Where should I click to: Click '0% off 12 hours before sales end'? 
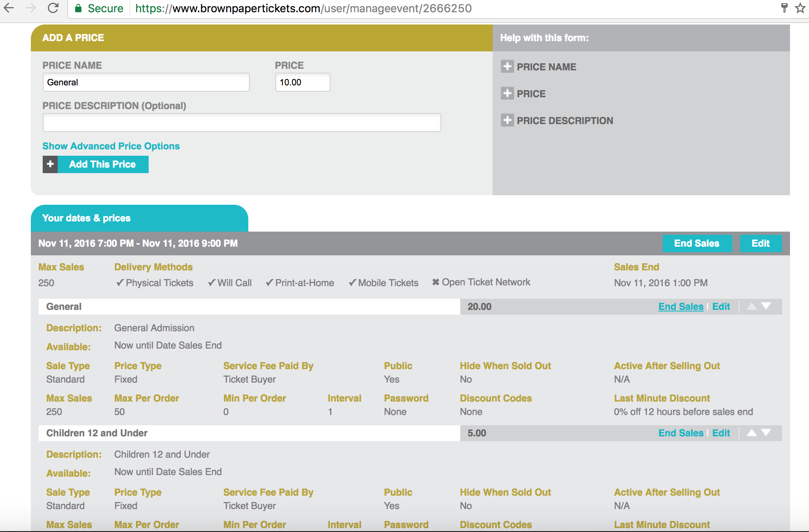click(683, 412)
